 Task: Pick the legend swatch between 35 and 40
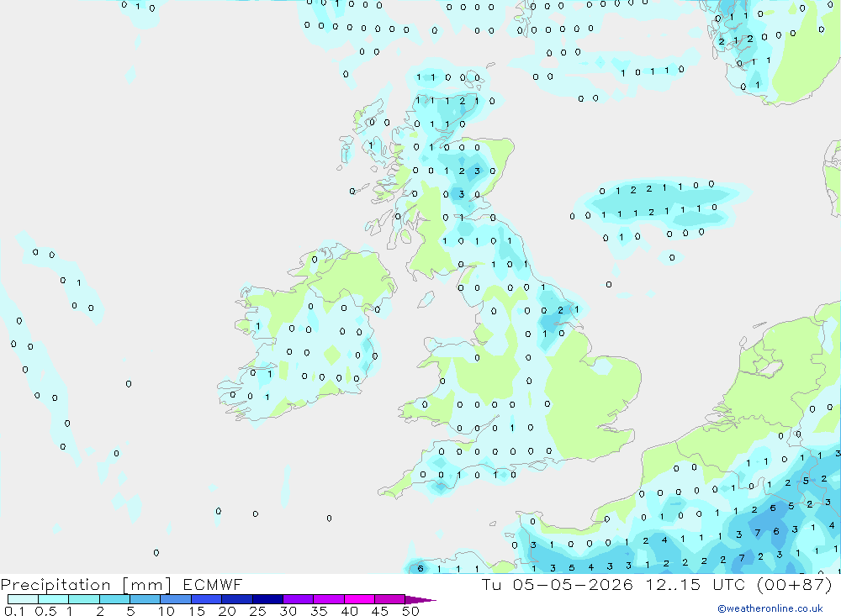click(x=329, y=599)
